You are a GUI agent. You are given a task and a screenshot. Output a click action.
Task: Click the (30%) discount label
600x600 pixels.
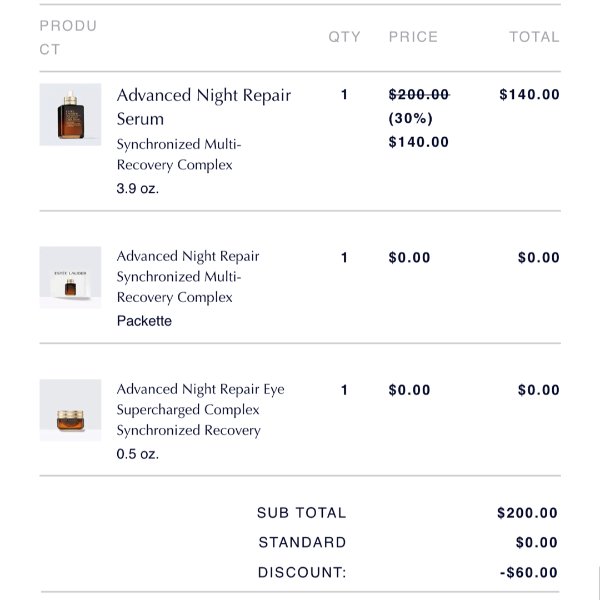point(411,118)
